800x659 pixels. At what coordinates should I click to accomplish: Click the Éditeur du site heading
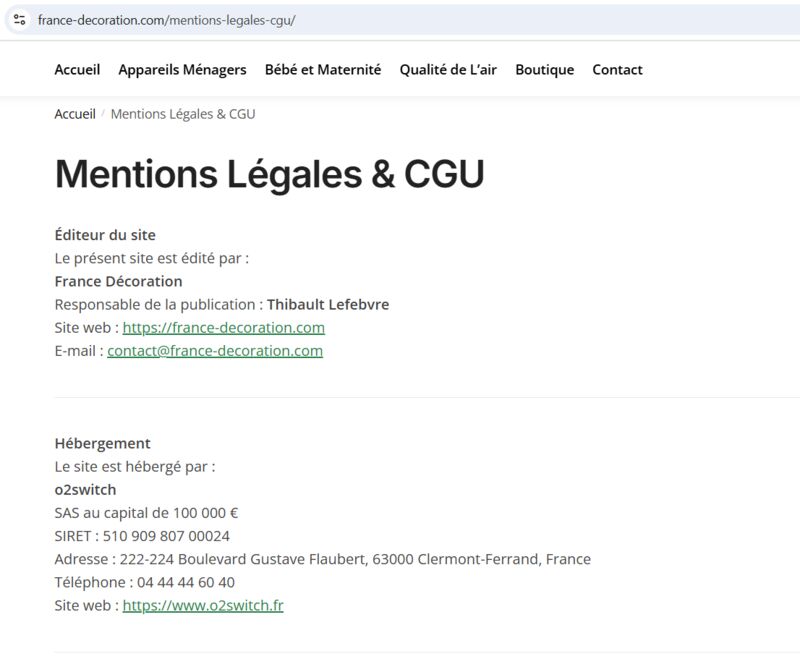(105, 235)
